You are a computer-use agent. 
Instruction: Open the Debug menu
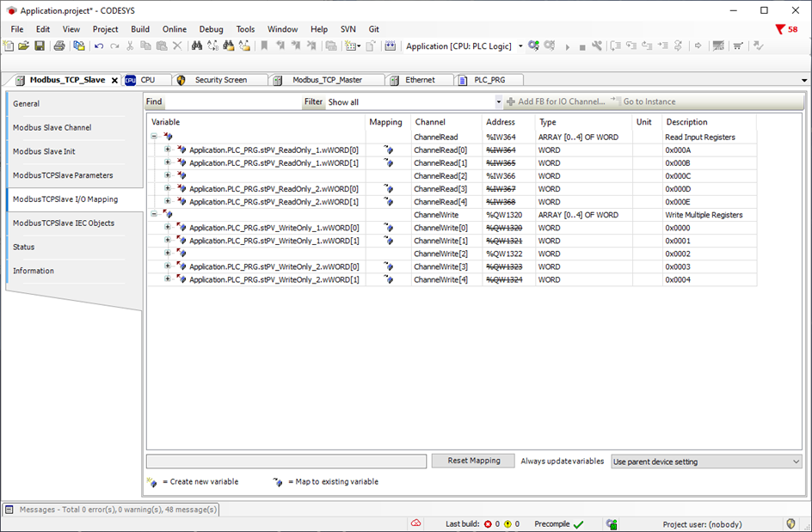[211, 29]
